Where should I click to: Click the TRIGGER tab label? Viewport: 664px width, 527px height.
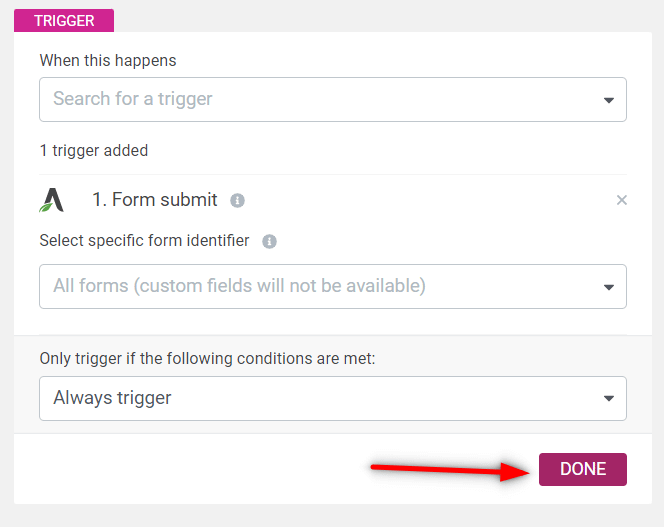(x=64, y=20)
